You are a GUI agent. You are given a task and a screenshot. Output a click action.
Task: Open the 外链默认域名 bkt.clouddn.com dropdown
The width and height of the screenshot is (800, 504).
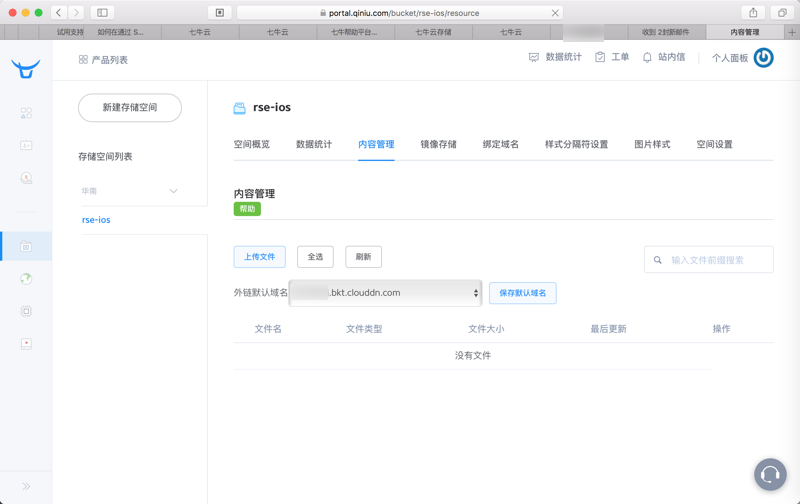coord(385,293)
